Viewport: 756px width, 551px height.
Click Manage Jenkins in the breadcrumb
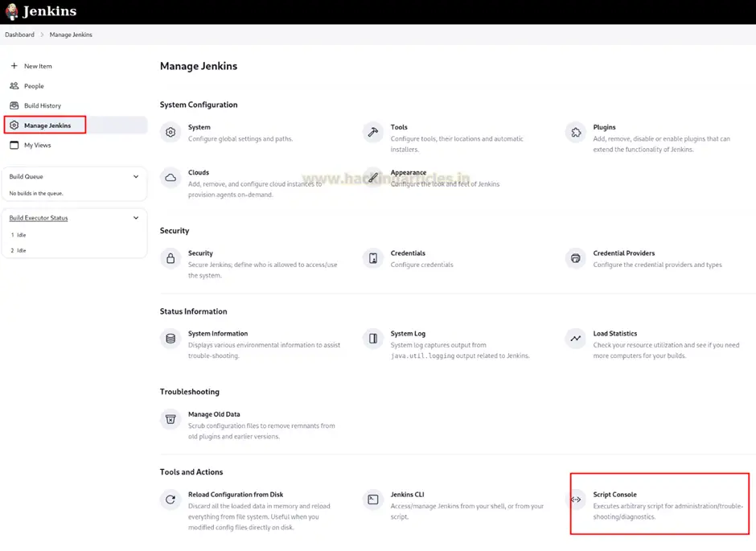pyautogui.click(x=71, y=35)
